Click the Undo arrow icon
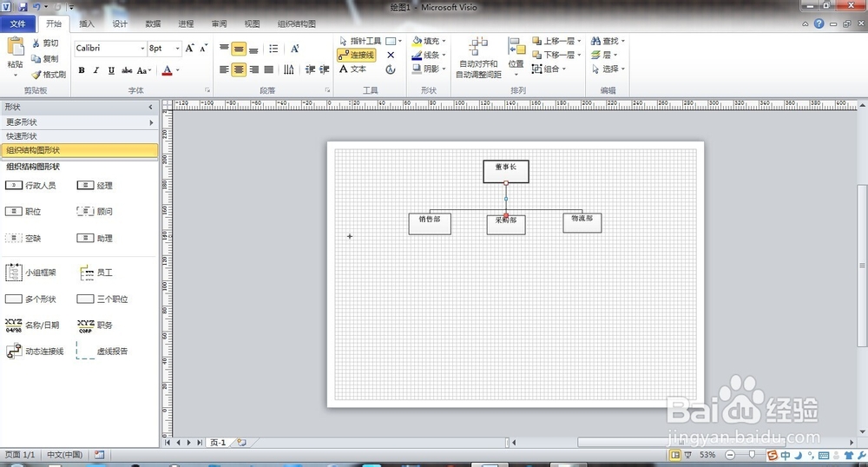Screen dimensions: 868x467 point(36,7)
